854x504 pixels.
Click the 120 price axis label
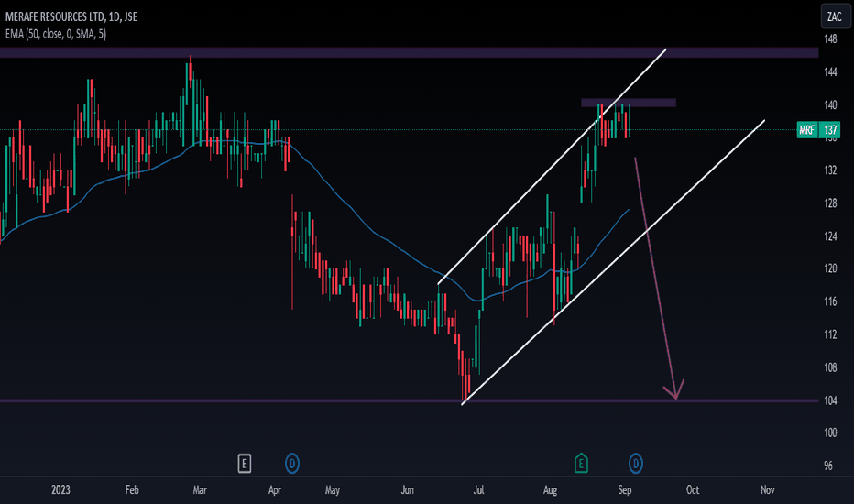click(830, 268)
